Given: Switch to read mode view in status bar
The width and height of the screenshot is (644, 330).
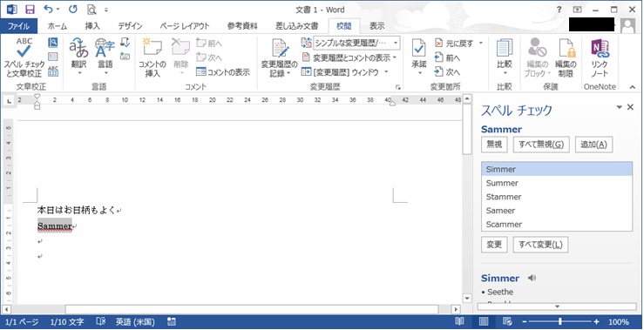Looking at the screenshot, I should [x=459, y=322].
